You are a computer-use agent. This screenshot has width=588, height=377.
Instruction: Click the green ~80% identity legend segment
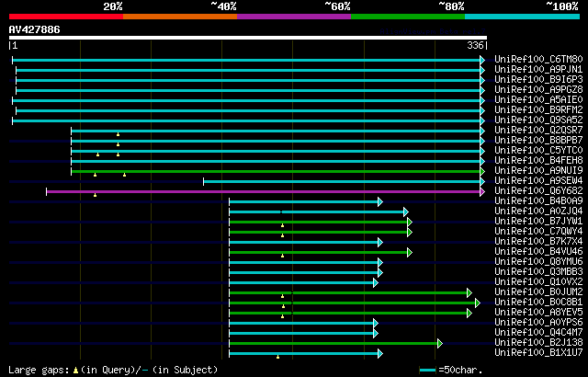pos(408,17)
